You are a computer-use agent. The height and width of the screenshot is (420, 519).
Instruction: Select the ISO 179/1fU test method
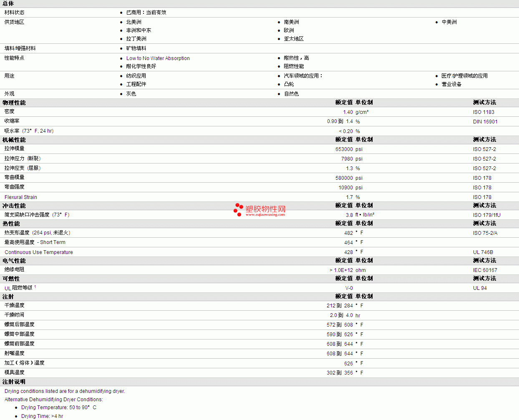pos(487,215)
